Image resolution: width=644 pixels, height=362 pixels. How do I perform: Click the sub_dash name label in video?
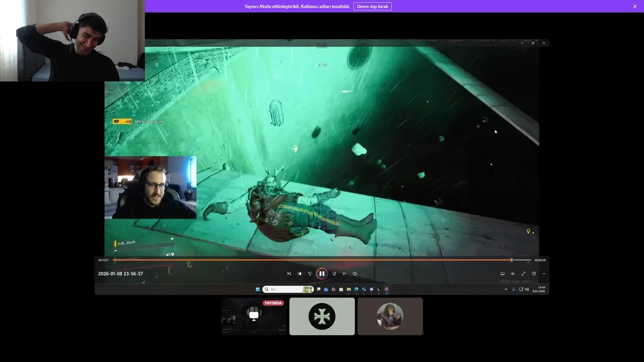(126, 242)
